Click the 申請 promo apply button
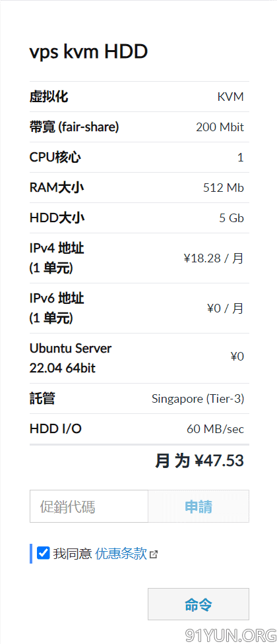The height and width of the screenshot is (644, 277). coord(199,506)
